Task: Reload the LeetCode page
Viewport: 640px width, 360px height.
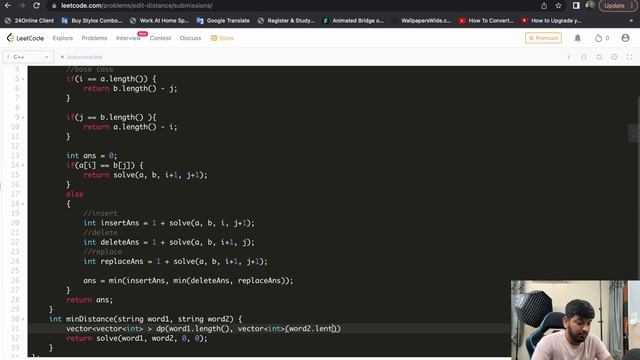Action: coord(36,6)
